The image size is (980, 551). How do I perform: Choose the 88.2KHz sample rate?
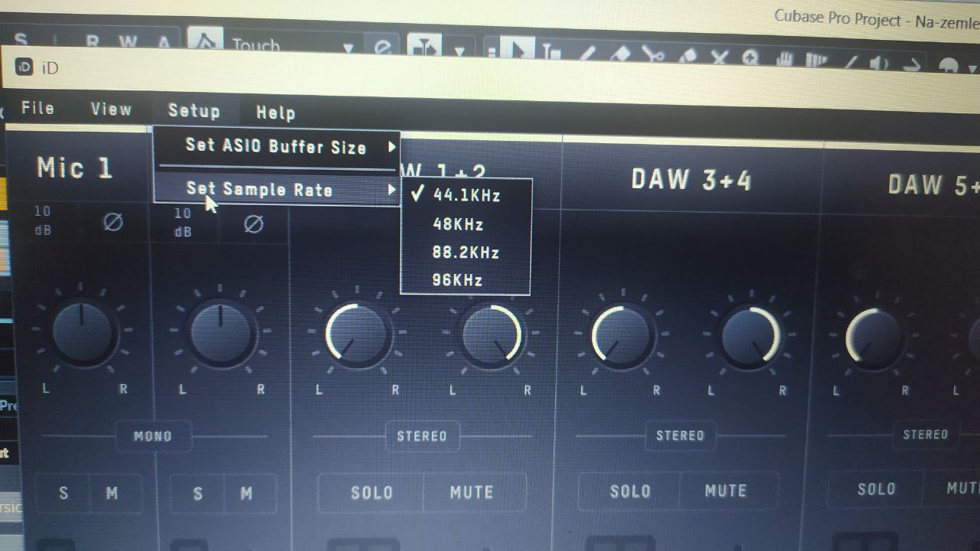[465, 252]
